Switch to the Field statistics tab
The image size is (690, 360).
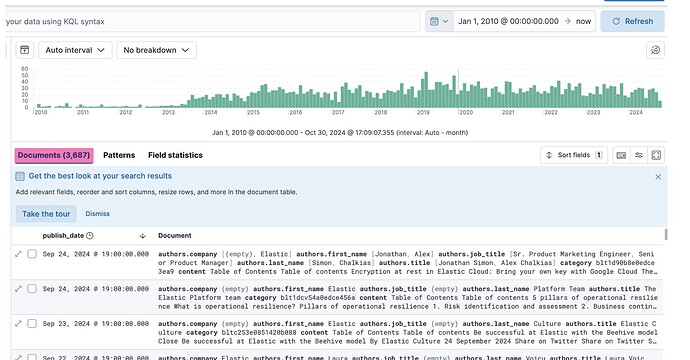tap(175, 155)
